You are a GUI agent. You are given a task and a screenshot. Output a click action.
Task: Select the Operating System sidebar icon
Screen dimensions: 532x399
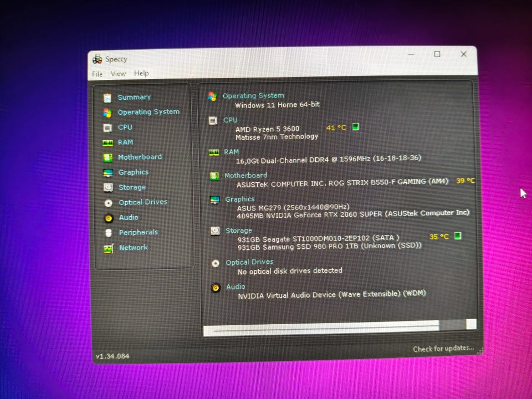pyautogui.click(x=107, y=113)
